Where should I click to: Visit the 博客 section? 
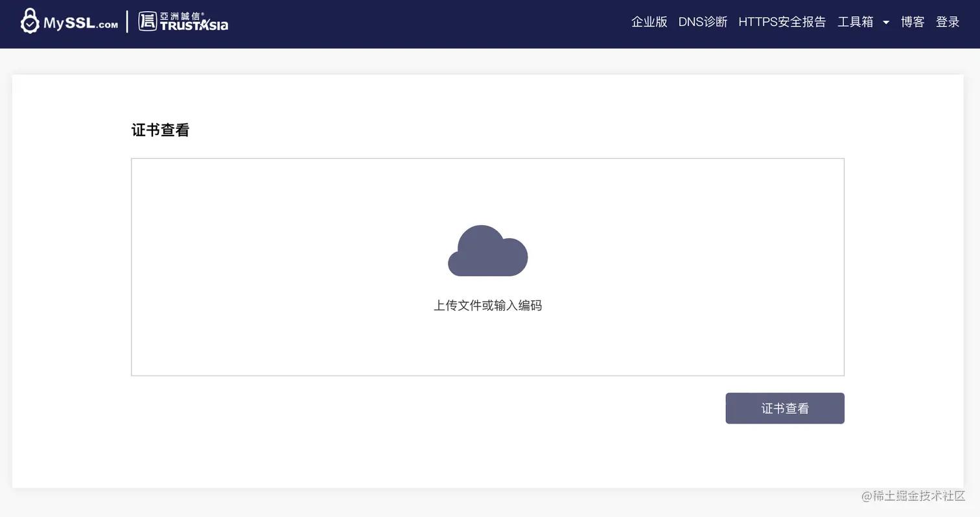point(912,21)
